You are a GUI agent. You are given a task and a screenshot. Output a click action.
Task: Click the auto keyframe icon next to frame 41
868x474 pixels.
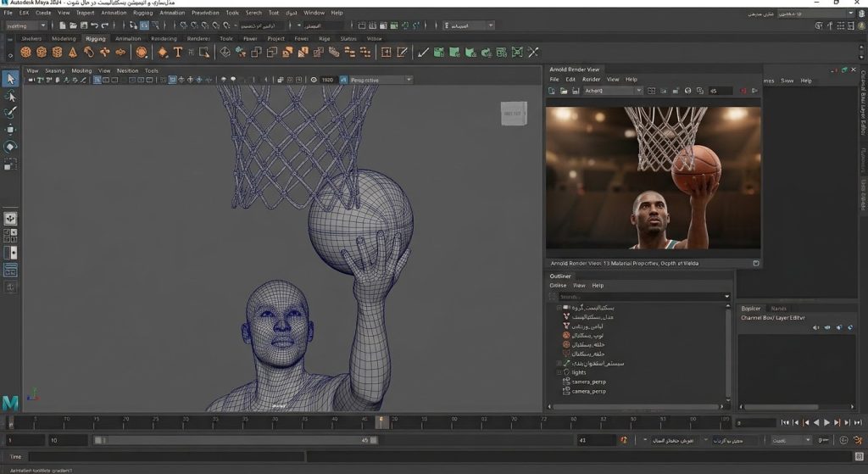[x=624, y=440]
